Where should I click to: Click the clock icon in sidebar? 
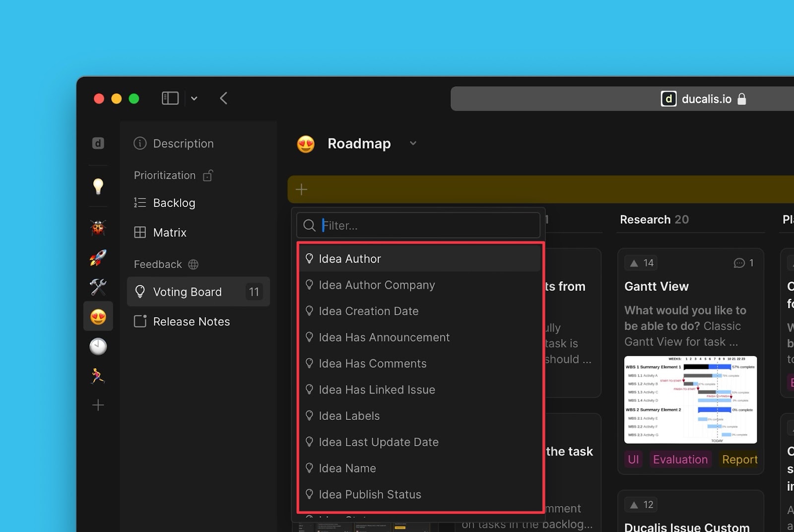98,346
